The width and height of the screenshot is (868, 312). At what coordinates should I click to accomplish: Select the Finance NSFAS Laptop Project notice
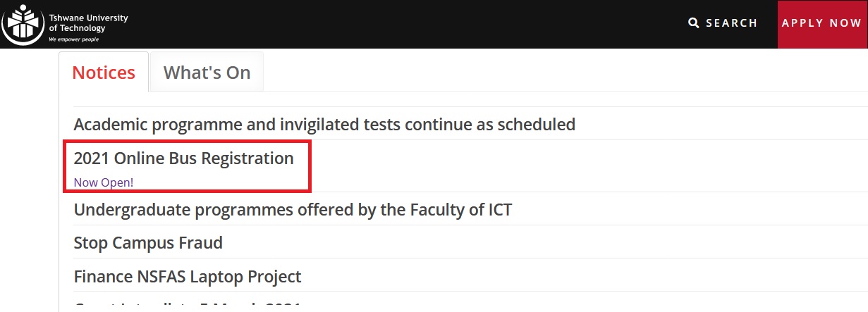coord(188,277)
